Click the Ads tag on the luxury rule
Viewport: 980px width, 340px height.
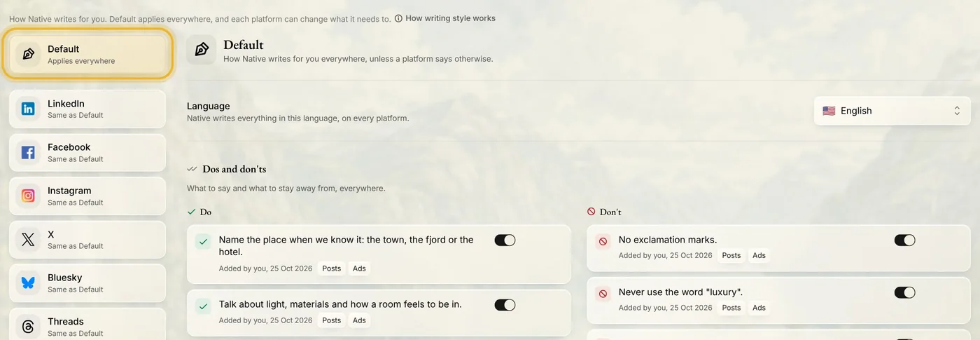(x=759, y=308)
